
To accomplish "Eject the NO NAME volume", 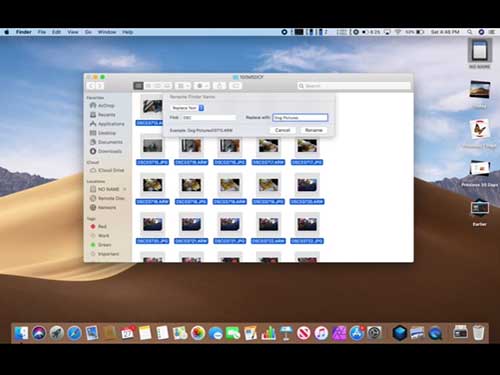I will [125, 189].
